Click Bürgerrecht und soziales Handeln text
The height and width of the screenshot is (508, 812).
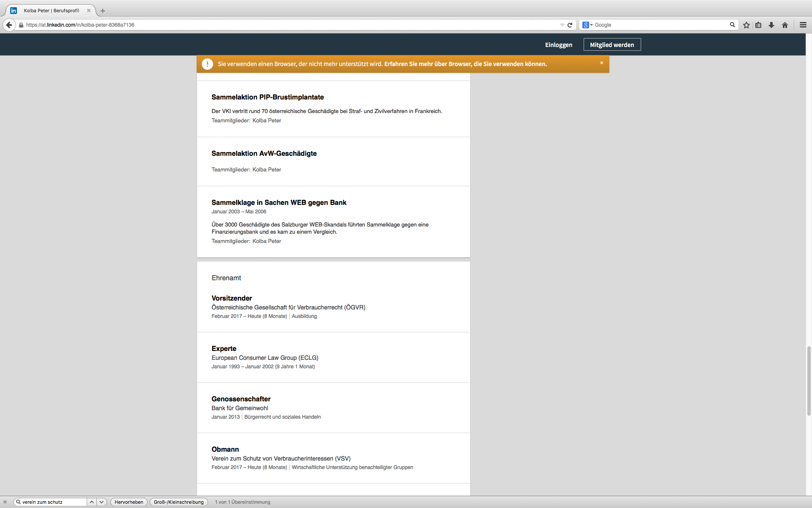click(x=283, y=417)
